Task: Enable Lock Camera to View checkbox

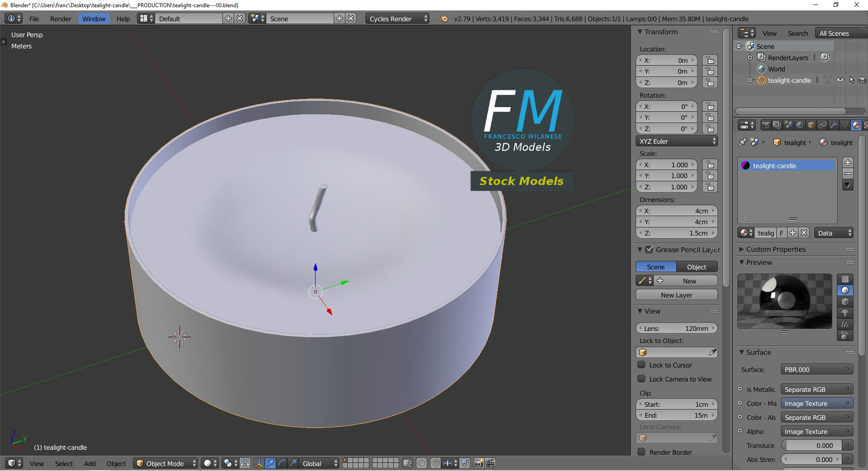Action: click(641, 379)
